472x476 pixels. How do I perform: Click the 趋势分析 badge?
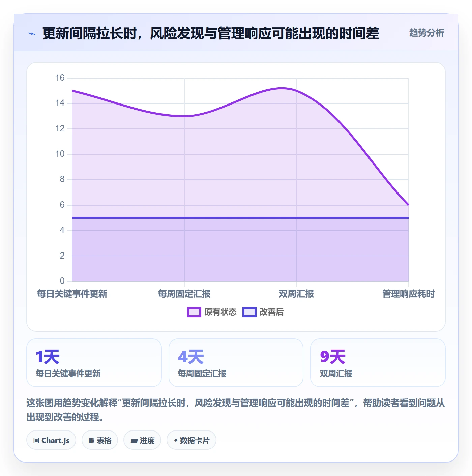[426, 33]
